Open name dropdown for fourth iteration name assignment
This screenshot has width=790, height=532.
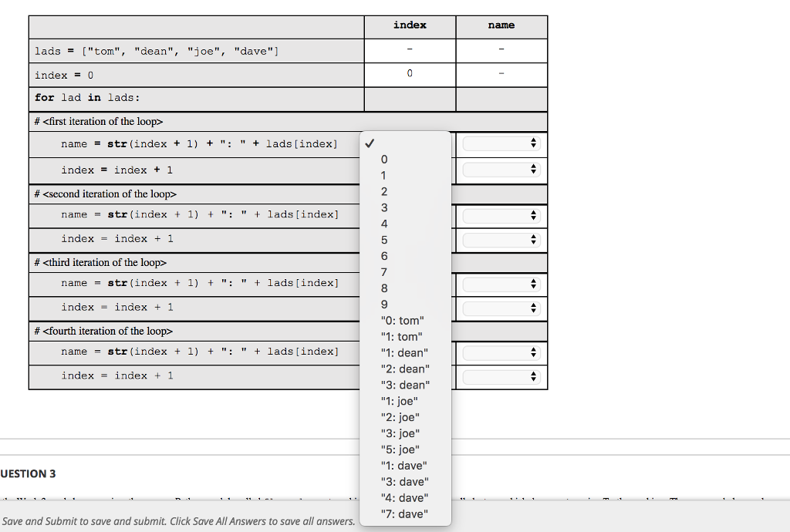click(501, 353)
